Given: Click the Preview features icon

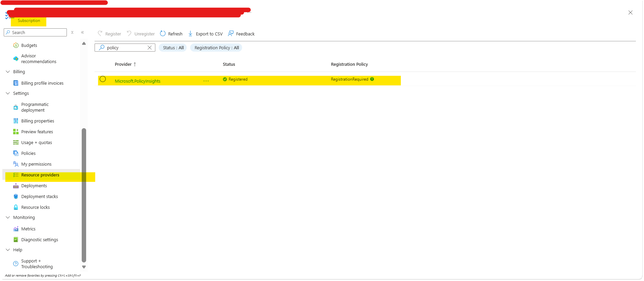Looking at the screenshot, I should click(16, 132).
